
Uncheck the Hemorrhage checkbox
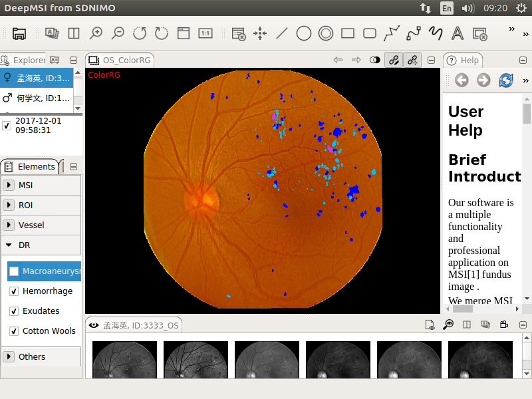14,291
